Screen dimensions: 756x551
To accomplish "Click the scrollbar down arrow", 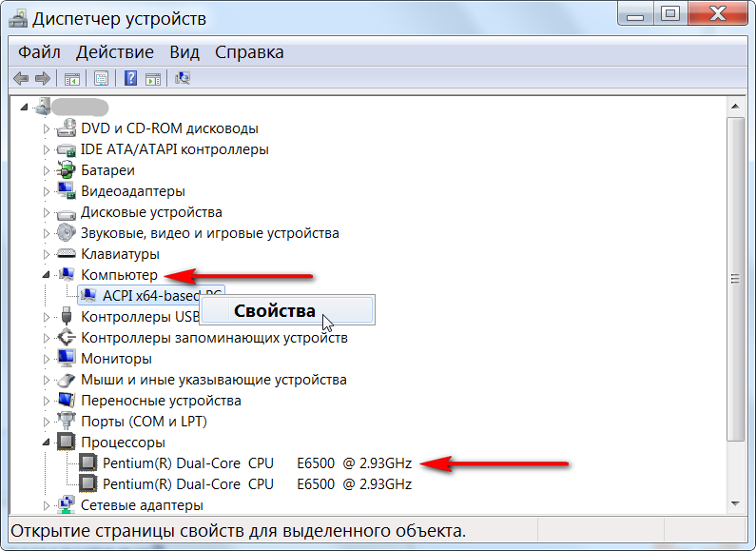I will pyautogui.click(x=735, y=504).
